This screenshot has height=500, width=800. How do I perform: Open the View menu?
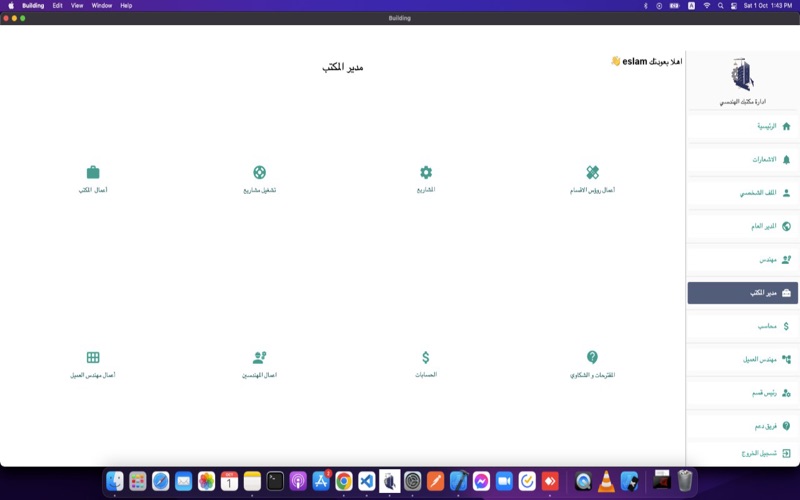(x=77, y=6)
